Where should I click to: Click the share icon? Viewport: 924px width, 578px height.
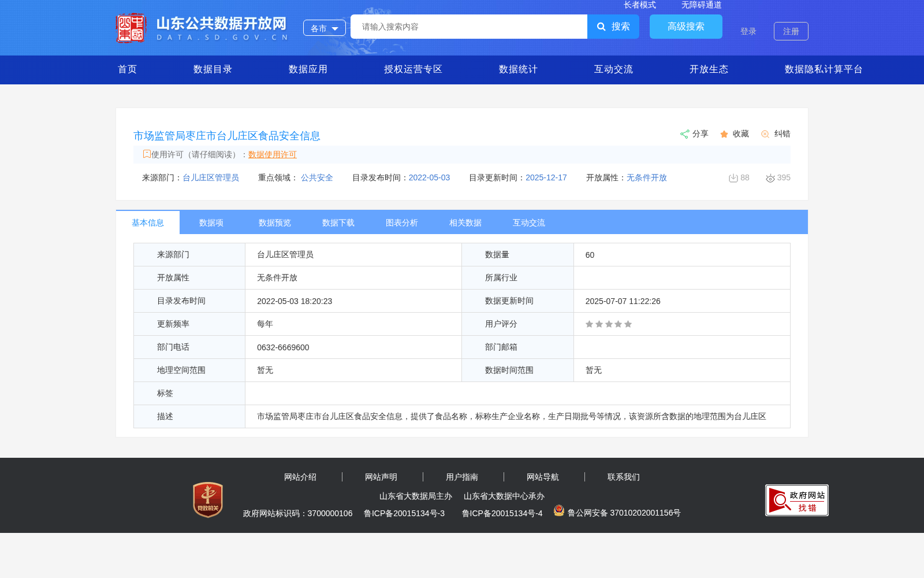pyautogui.click(x=684, y=134)
